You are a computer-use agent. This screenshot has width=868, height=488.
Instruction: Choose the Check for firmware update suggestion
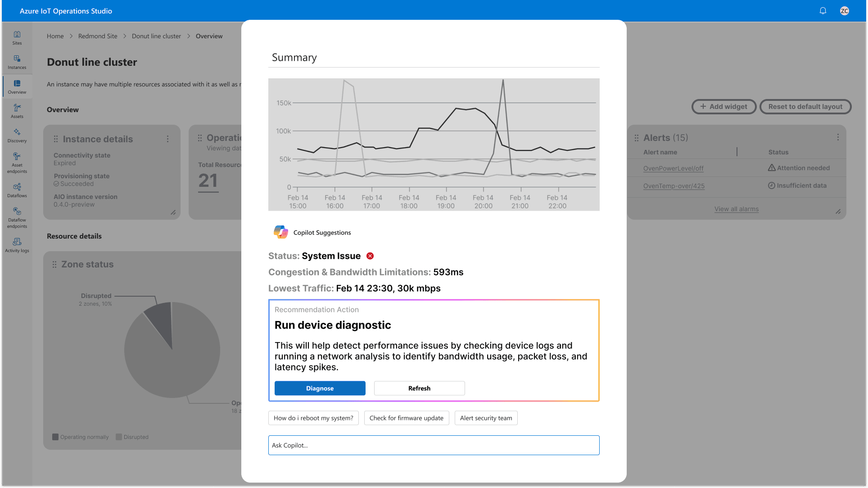406,418
